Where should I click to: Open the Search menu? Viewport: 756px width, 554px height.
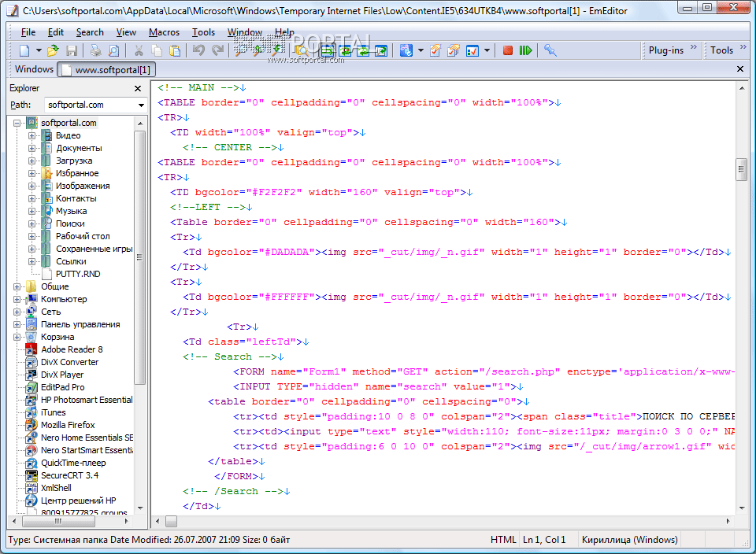[90, 32]
